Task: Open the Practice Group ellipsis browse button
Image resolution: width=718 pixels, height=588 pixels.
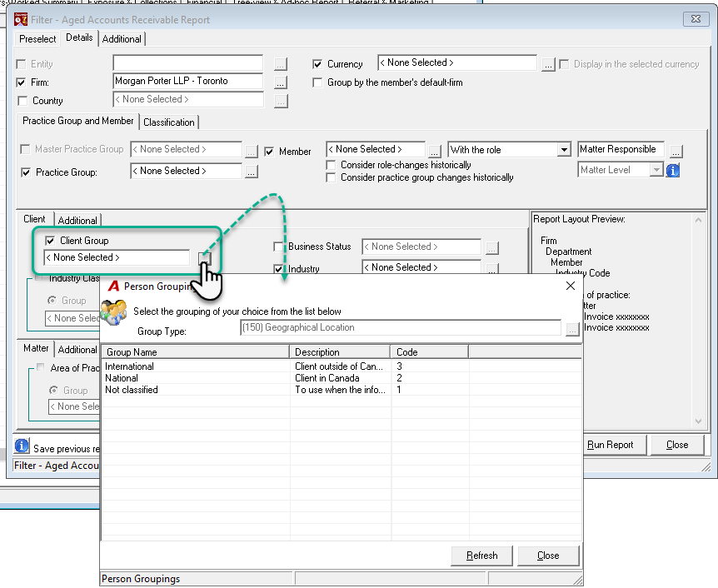Action: click(x=251, y=172)
